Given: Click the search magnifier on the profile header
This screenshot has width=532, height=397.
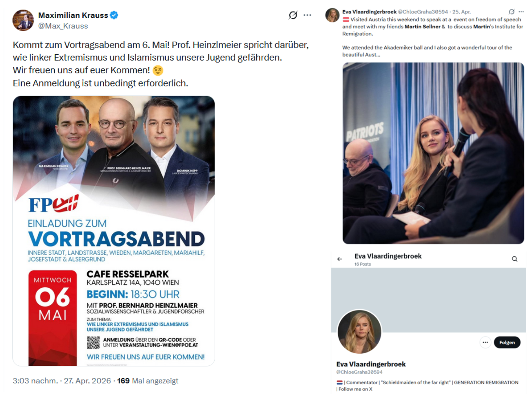Looking at the screenshot, I should click(515, 259).
